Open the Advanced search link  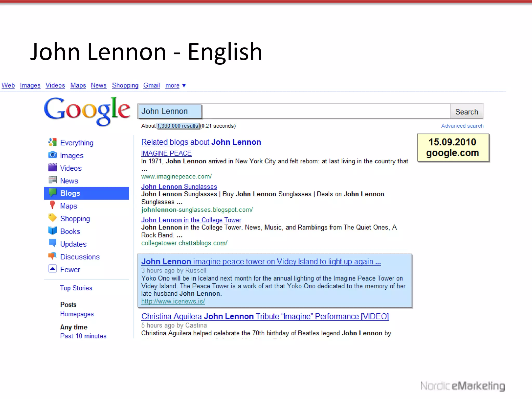pos(462,126)
